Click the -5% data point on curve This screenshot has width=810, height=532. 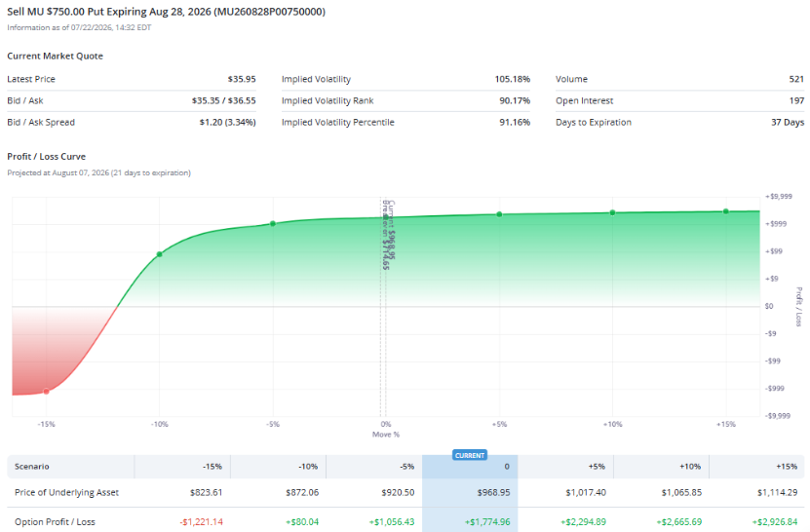273,224
